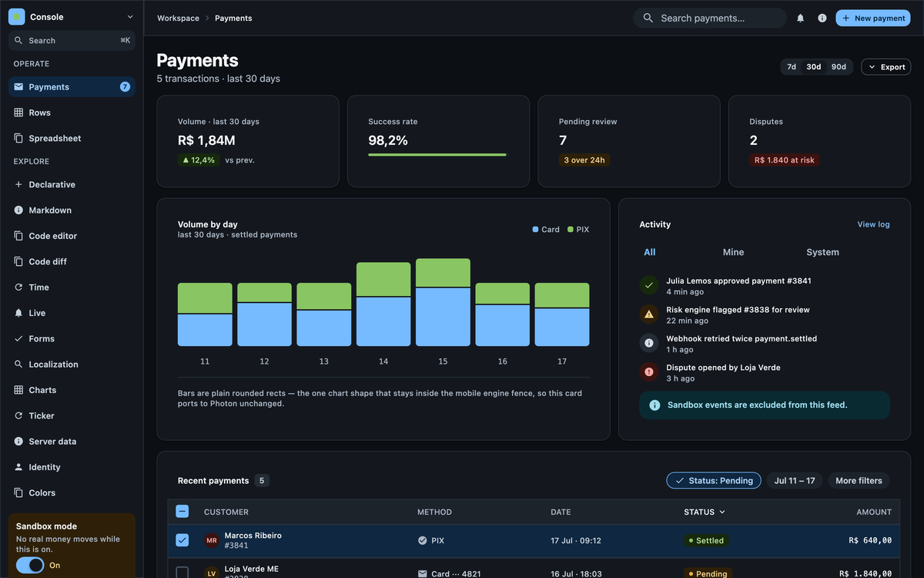
Task: Click the MR avatar for Marcos Ribeiro
Action: click(x=212, y=540)
